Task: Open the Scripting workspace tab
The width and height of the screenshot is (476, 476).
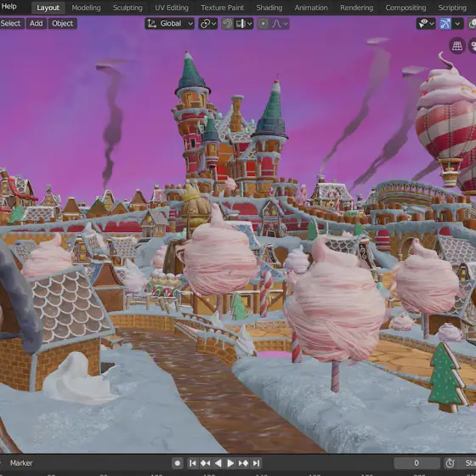Action: [x=452, y=8]
